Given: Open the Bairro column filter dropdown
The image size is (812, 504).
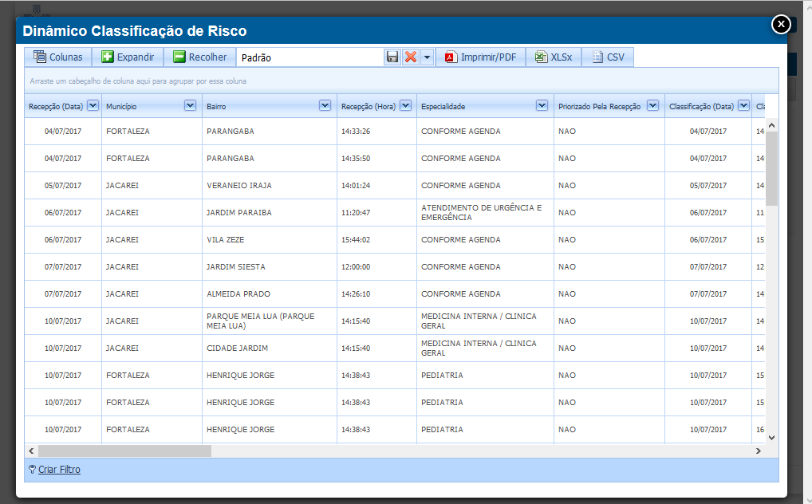Looking at the screenshot, I should [325, 106].
